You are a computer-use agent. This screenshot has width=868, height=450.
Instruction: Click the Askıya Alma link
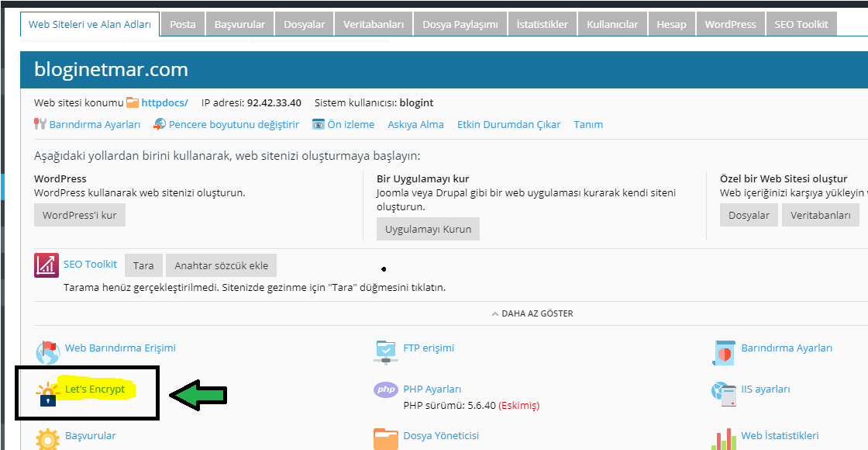(415, 124)
